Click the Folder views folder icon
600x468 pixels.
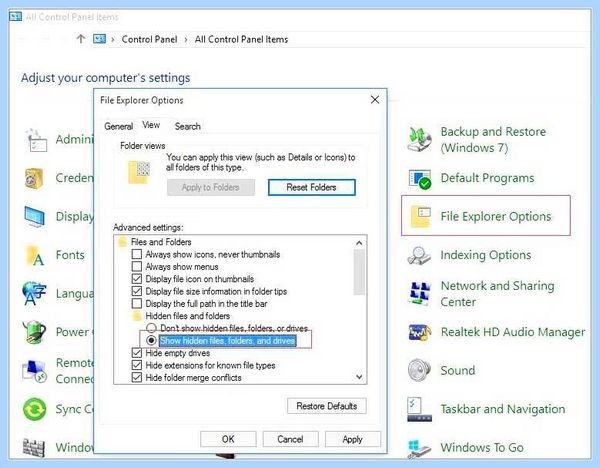139,172
